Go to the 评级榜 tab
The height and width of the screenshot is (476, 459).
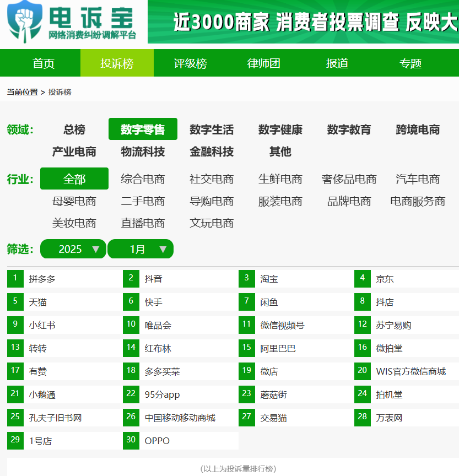point(190,63)
